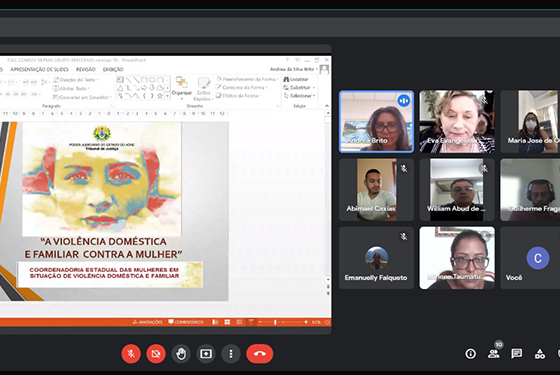
Task: Click the PowerPoint user avatar picture
Action: pos(324,69)
